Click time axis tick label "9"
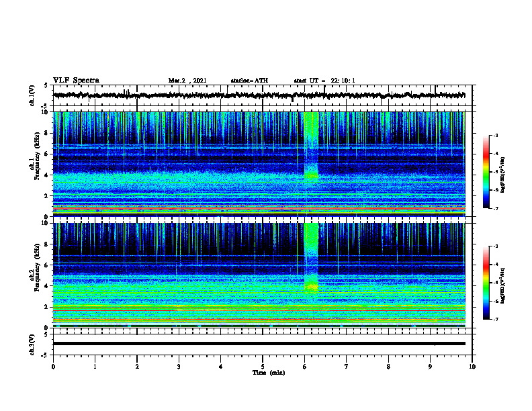532x411 pixels. 430,367
